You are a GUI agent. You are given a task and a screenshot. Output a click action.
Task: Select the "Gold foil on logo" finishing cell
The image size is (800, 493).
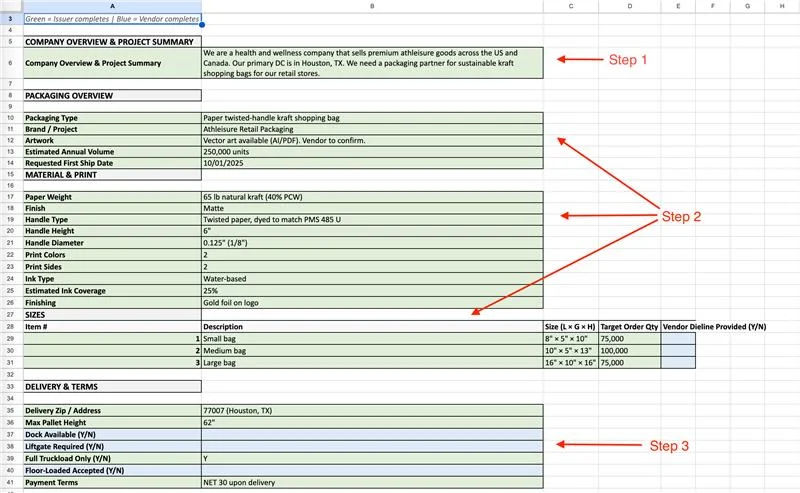click(372, 301)
